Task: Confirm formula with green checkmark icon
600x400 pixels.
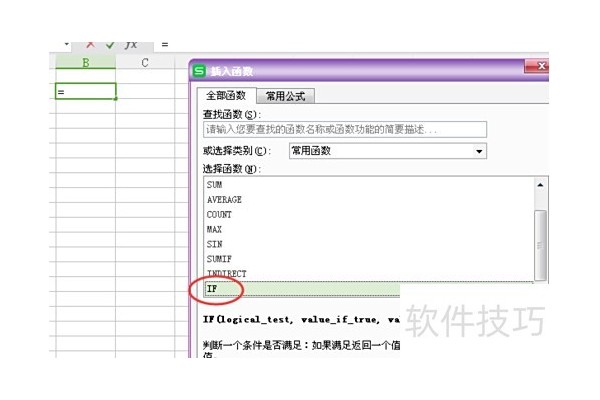Action: click(x=110, y=45)
